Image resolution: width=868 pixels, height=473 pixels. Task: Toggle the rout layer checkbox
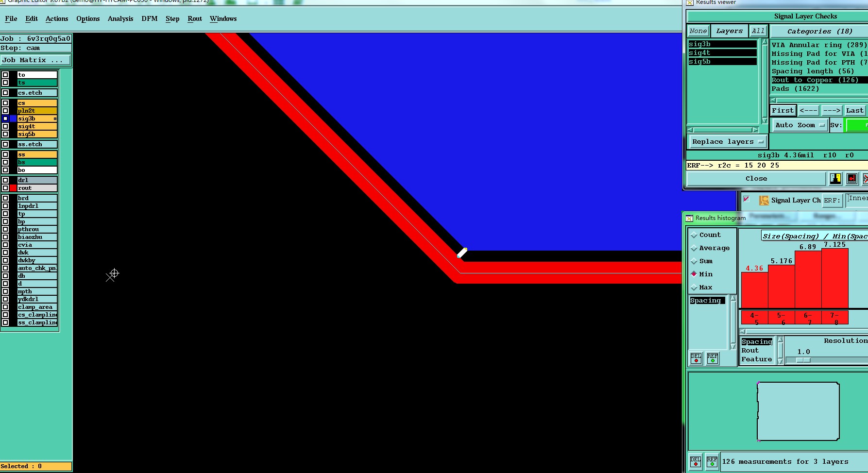5,188
